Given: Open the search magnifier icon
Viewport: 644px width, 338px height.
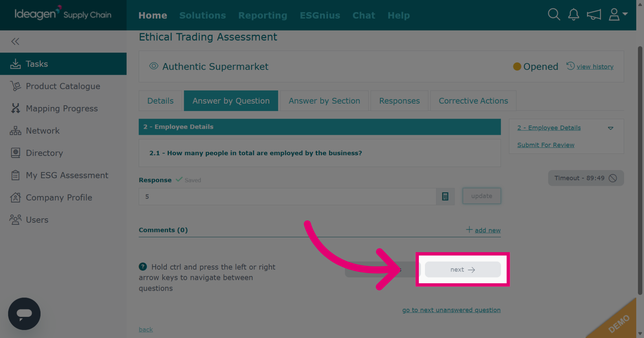Looking at the screenshot, I should pos(554,14).
